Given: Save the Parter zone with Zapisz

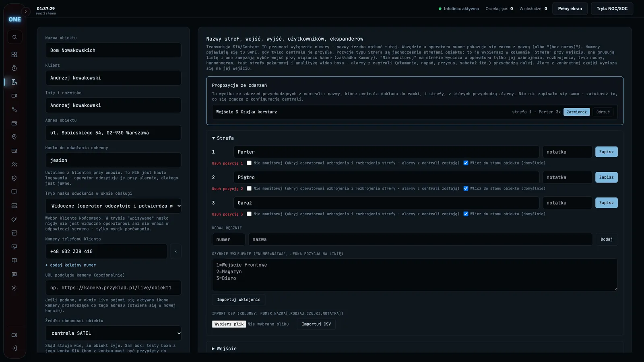Looking at the screenshot, I should click(x=607, y=152).
